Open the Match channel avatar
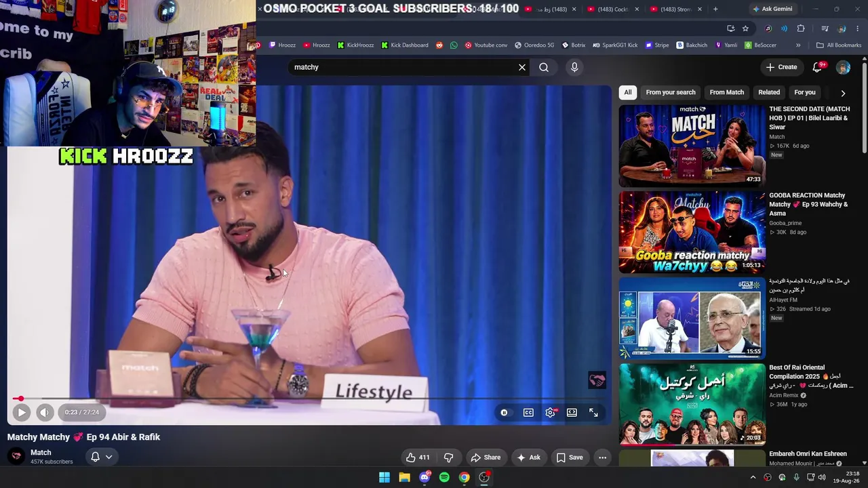868x488 pixels. (16, 456)
